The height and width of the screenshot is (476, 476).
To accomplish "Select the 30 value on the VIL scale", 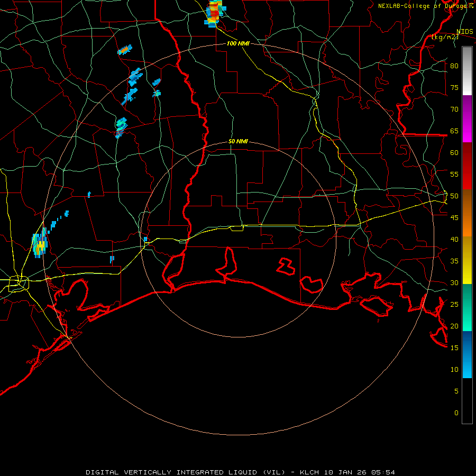I will coord(454,282).
